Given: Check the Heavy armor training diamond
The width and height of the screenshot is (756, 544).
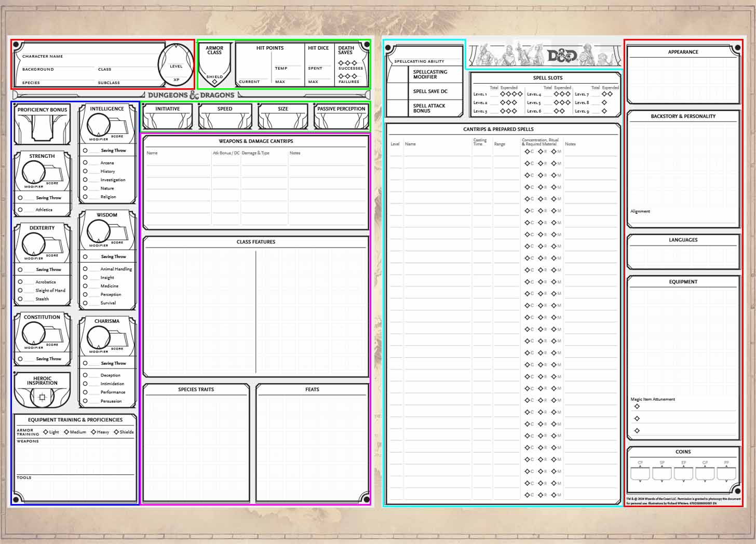Looking at the screenshot, I should pos(93,432).
